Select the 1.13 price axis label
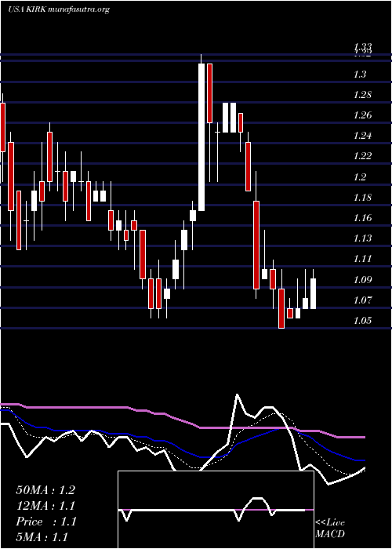The image size is (392, 549). [362, 238]
